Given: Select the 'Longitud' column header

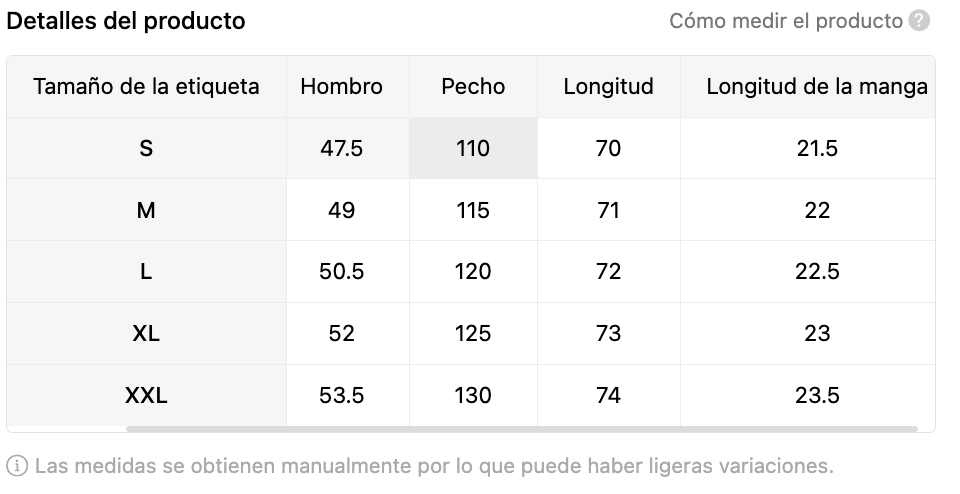Looking at the screenshot, I should pyautogui.click(x=609, y=86).
